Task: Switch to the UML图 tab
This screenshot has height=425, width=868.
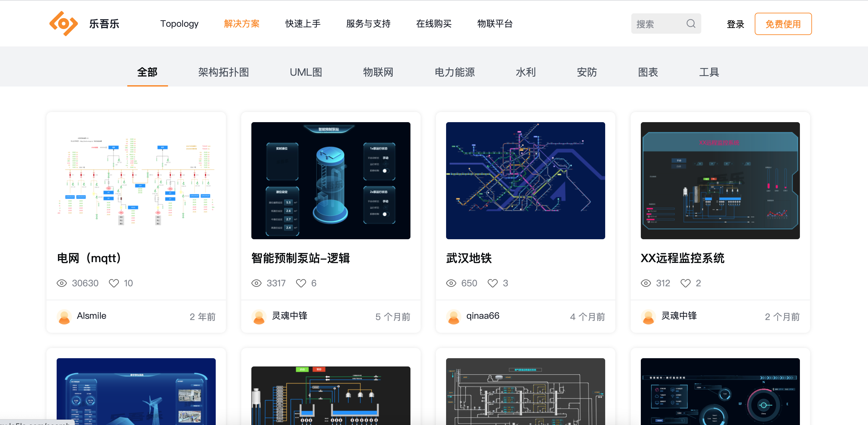Action: click(306, 72)
